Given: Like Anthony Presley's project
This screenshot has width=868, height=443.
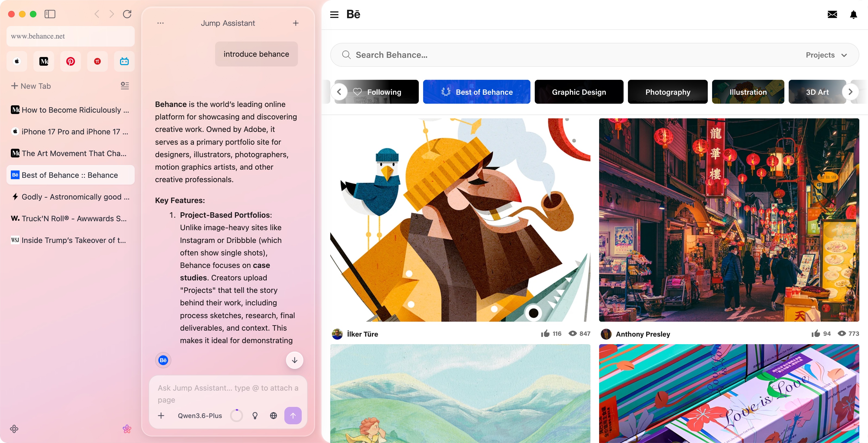Looking at the screenshot, I should [815, 334].
